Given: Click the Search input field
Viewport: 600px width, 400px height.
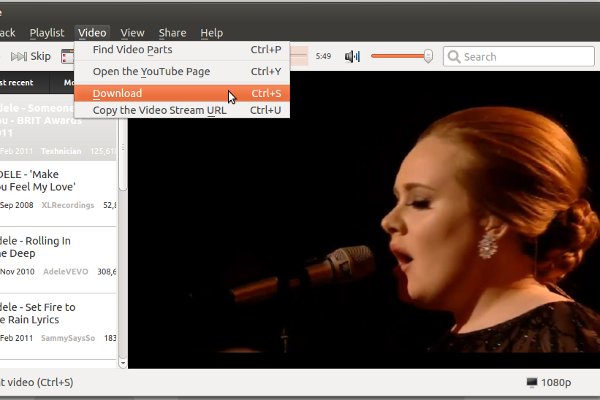Looking at the screenshot, I should [x=518, y=57].
